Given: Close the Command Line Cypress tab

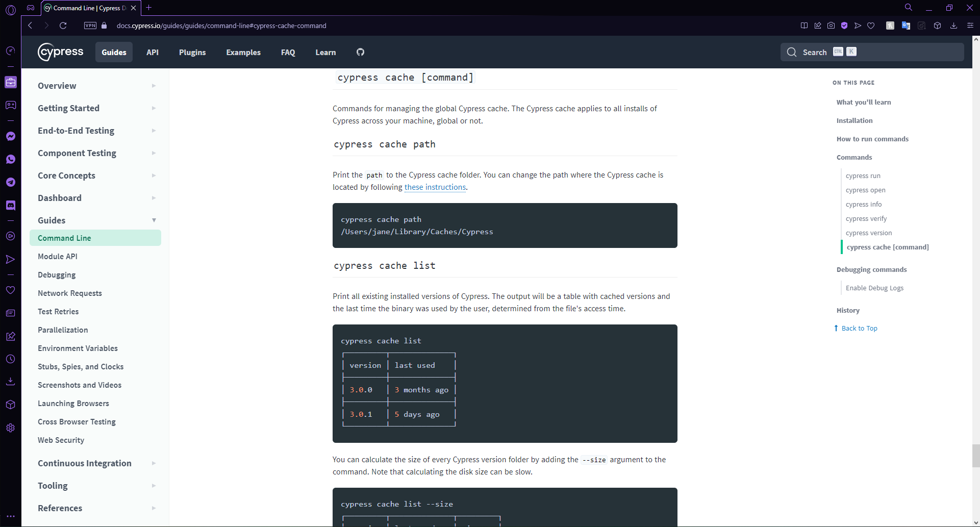Looking at the screenshot, I should (134, 8).
